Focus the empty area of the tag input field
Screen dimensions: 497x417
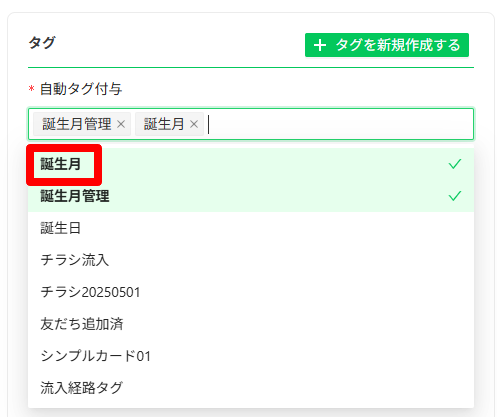340,124
